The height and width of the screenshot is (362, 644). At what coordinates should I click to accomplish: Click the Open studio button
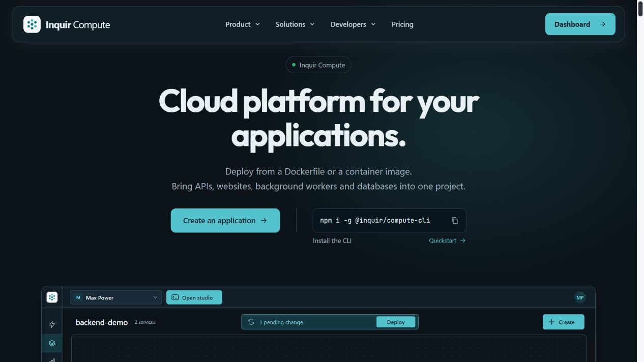tap(194, 297)
